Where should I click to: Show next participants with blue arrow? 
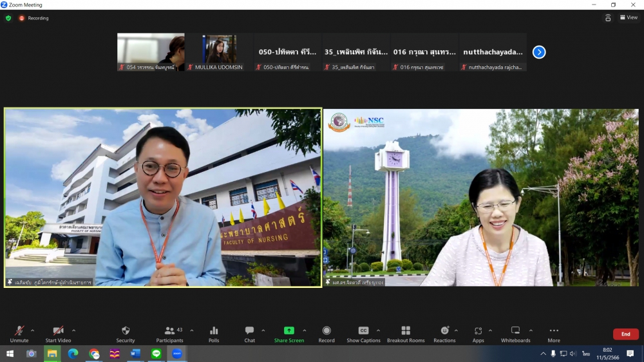click(x=539, y=52)
